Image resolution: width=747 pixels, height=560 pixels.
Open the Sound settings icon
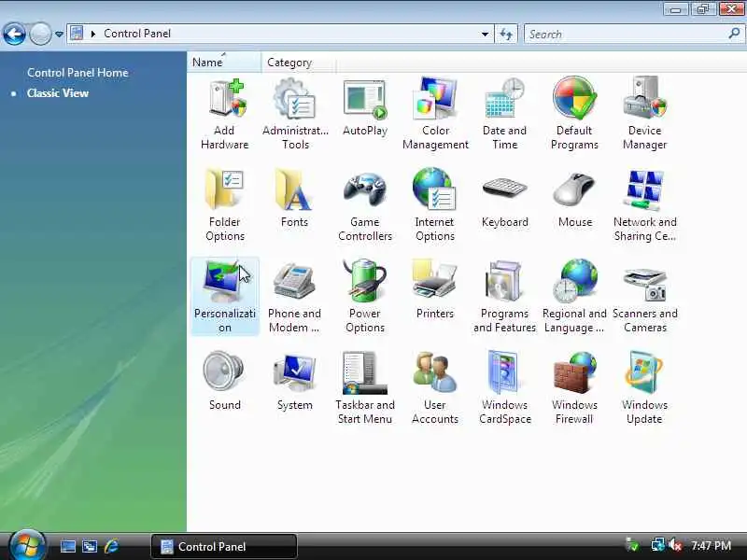[224, 382]
